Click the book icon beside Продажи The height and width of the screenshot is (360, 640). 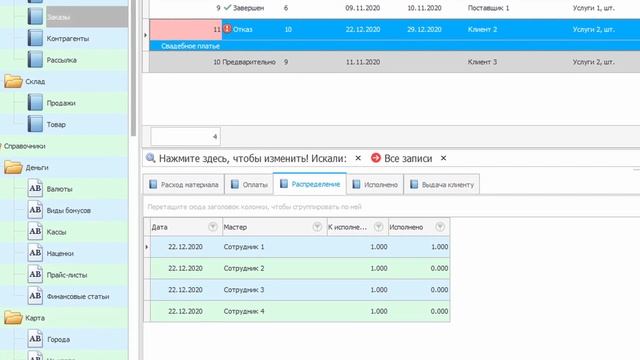[x=35, y=102]
